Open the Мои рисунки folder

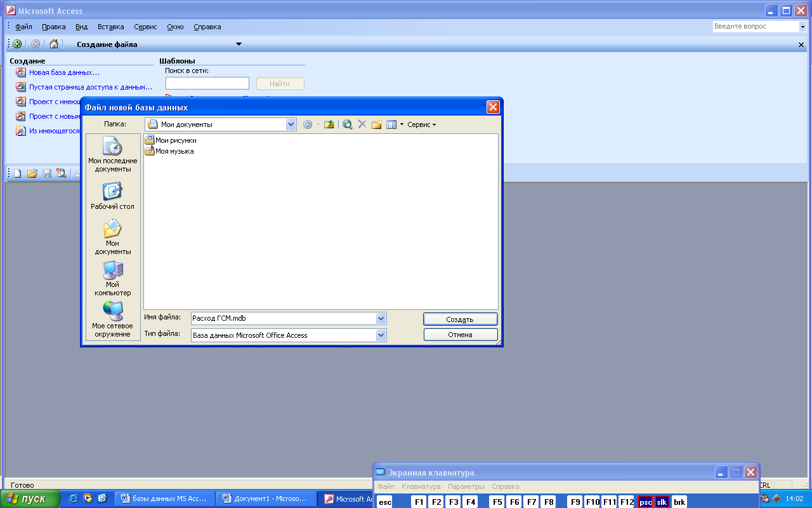(x=171, y=140)
